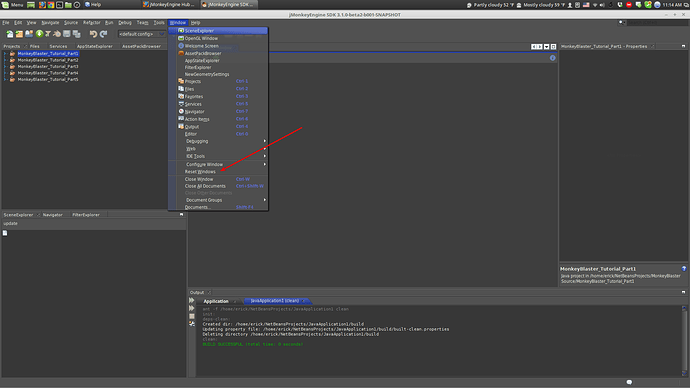Expand the MonkeyBlaster_Tutorial_Part4 tree node
Screen dimensions: 690x388
point(5,73)
